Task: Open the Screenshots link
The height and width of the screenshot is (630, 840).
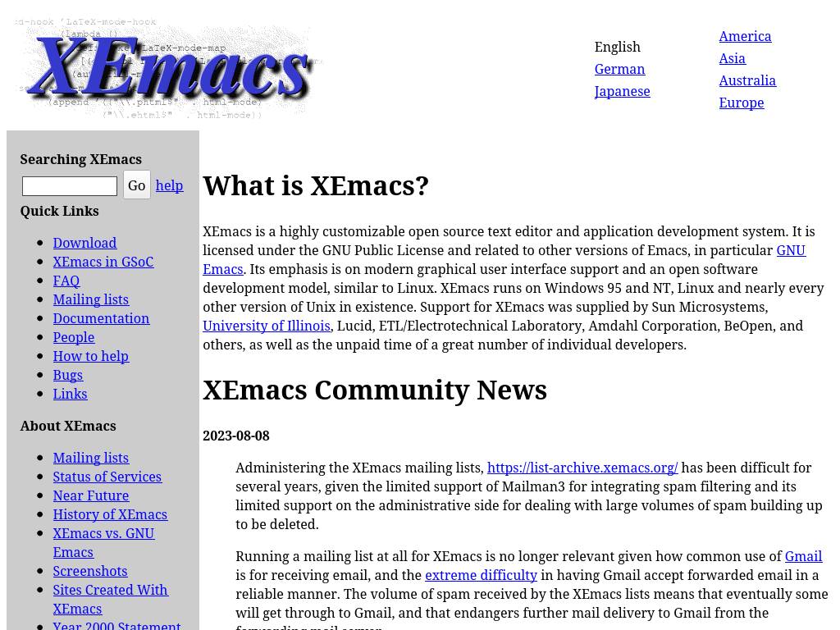Action: [90, 571]
